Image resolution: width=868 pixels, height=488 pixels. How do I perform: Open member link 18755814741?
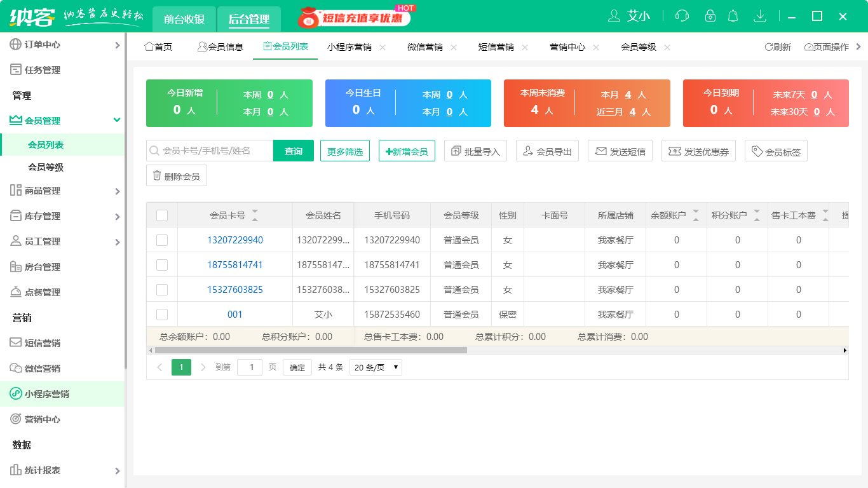tap(235, 264)
